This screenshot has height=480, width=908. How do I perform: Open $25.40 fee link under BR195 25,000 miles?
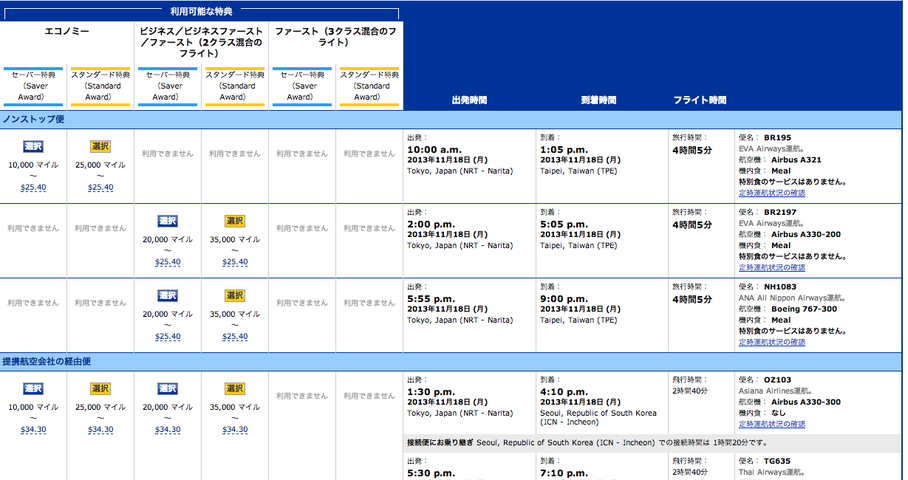click(x=100, y=188)
